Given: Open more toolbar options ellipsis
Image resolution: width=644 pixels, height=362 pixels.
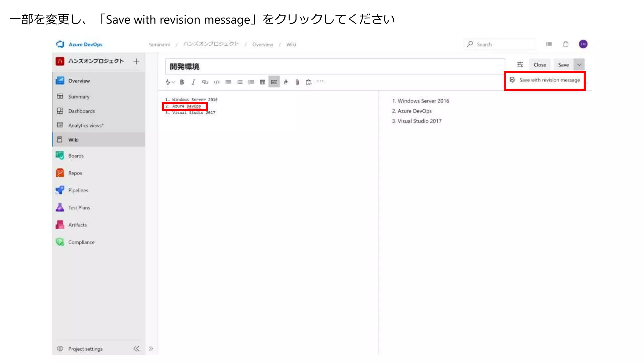Looking at the screenshot, I should (320, 81).
